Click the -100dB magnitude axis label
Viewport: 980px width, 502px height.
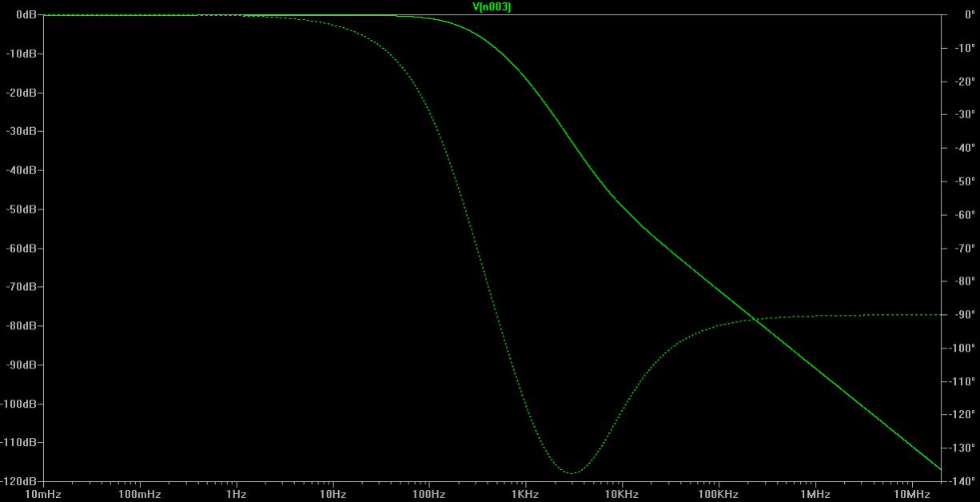tap(20, 404)
